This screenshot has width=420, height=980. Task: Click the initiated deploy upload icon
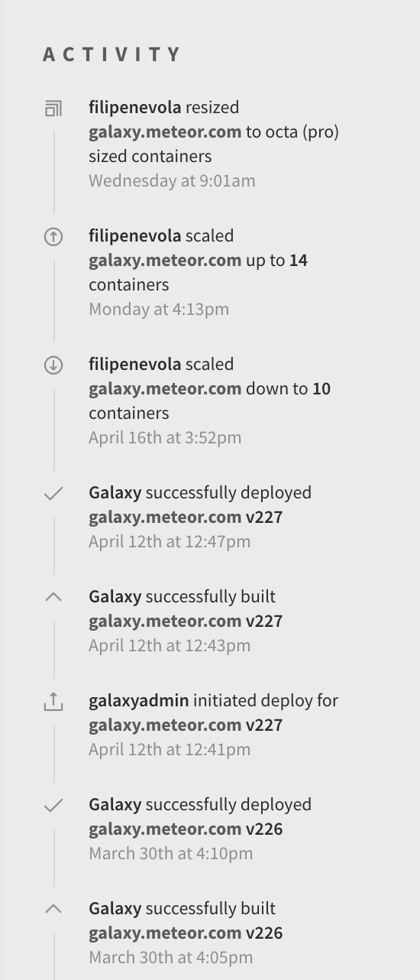pyautogui.click(x=53, y=701)
